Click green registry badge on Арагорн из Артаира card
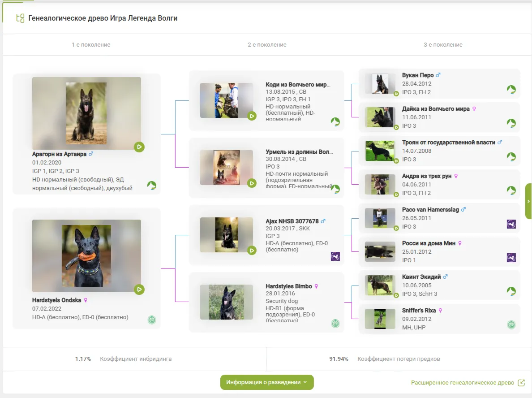Image resolution: width=532 pixels, height=398 pixels. (152, 186)
